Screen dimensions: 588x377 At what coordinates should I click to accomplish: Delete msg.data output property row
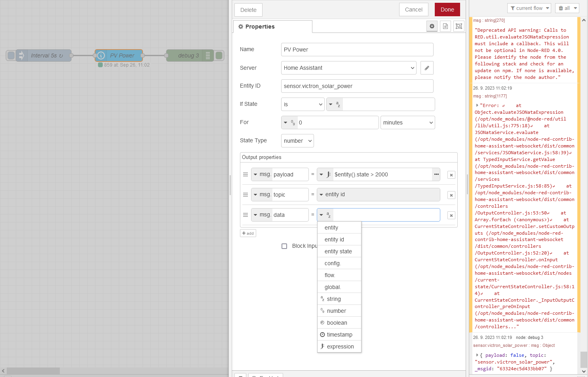click(x=451, y=215)
